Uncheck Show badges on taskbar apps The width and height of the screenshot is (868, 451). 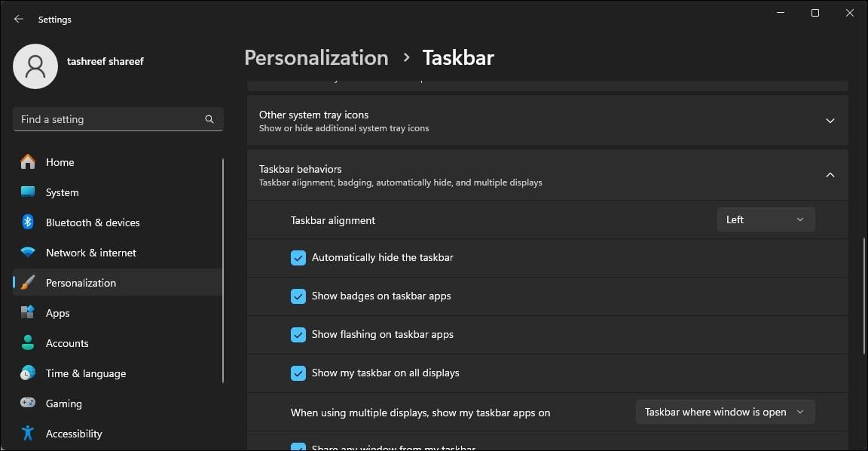[298, 296]
